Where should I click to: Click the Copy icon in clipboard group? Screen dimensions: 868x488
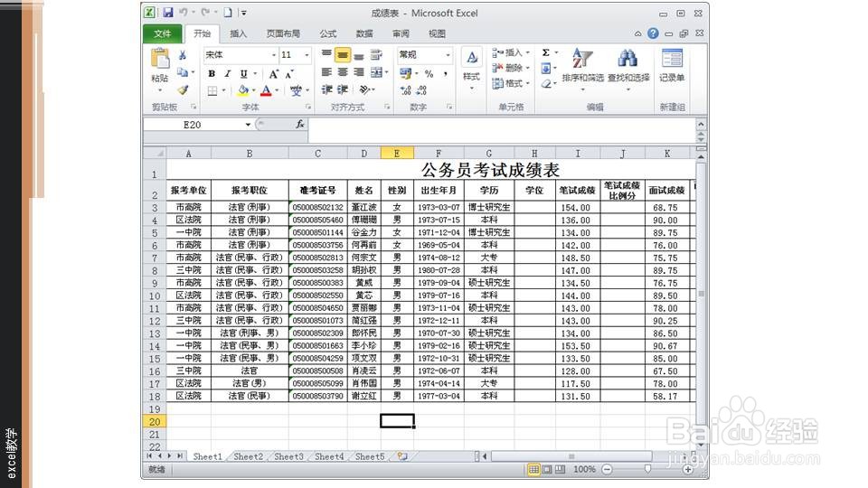pyautogui.click(x=182, y=72)
